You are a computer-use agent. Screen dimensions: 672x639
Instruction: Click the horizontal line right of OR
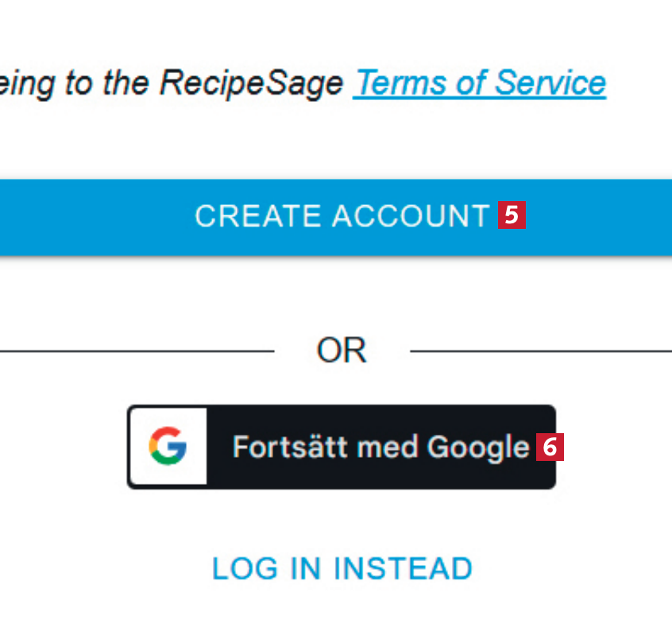click(540, 350)
